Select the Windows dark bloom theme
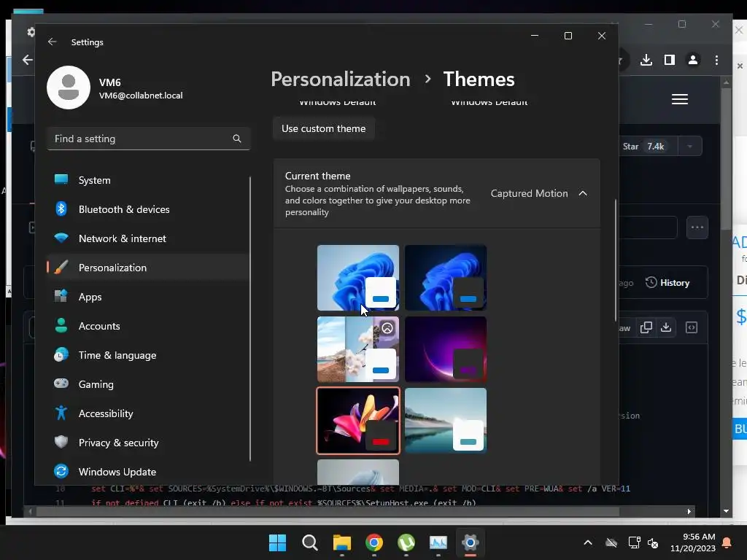747x560 pixels. [x=446, y=278]
